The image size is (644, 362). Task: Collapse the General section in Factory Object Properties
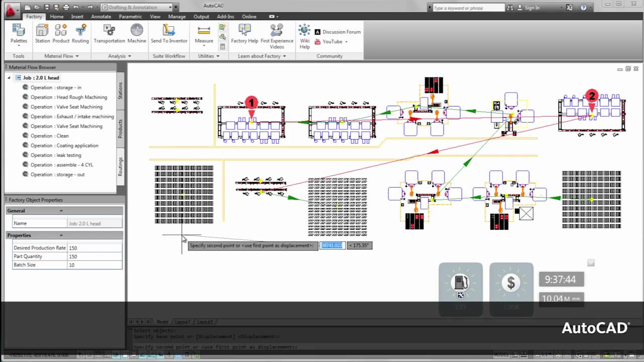[61, 211]
